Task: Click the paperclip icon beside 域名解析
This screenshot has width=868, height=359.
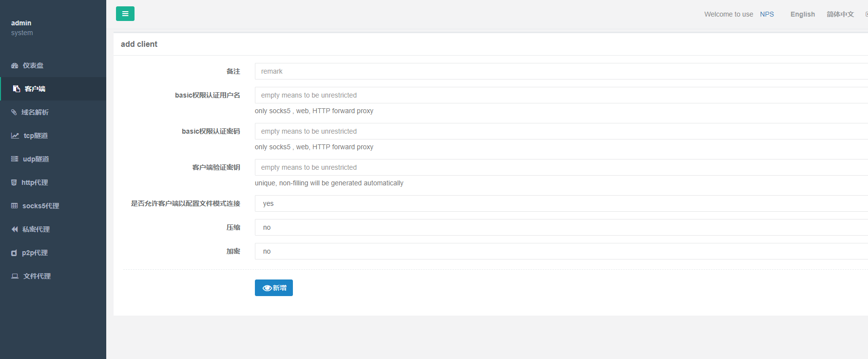Action: 14,112
